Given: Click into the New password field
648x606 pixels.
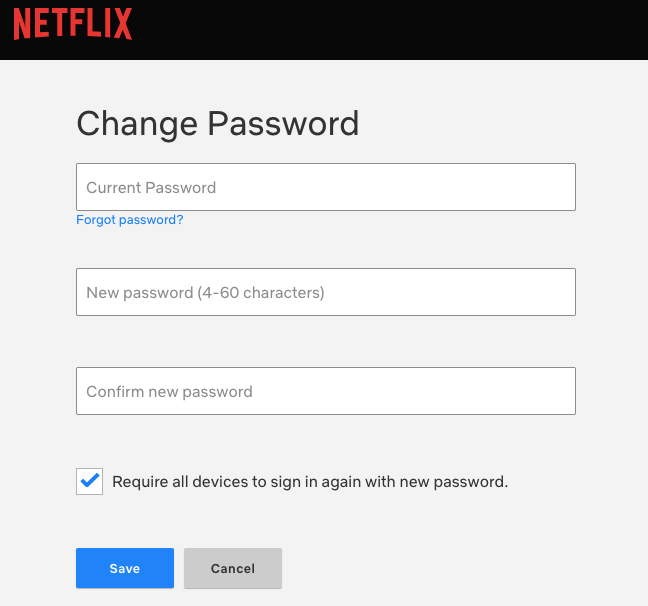Looking at the screenshot, I should tap(325, 292).
